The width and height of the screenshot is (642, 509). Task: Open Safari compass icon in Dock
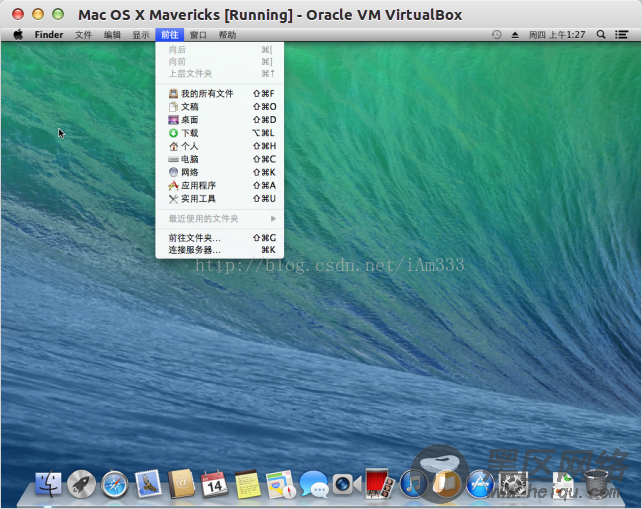click(x=115, y=484)
